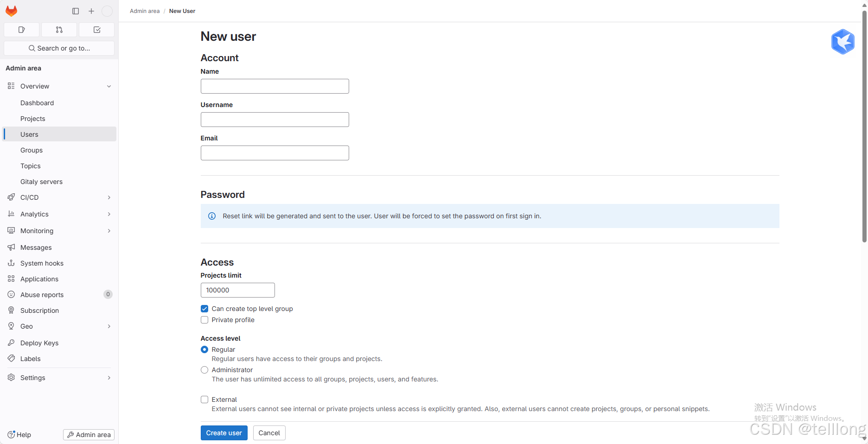868x444 pixels.
Task: Follow the Admin area breadcrumb link
Action: [145, 11]
